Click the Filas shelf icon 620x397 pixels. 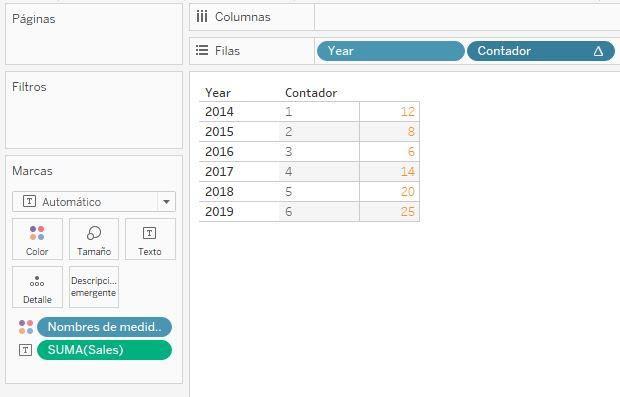(202, 51)
